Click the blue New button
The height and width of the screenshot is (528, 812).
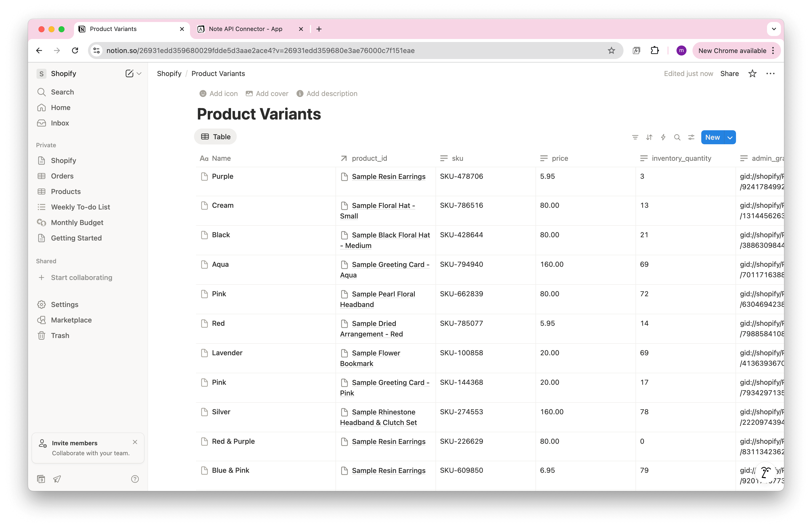(x=712, y=137)
